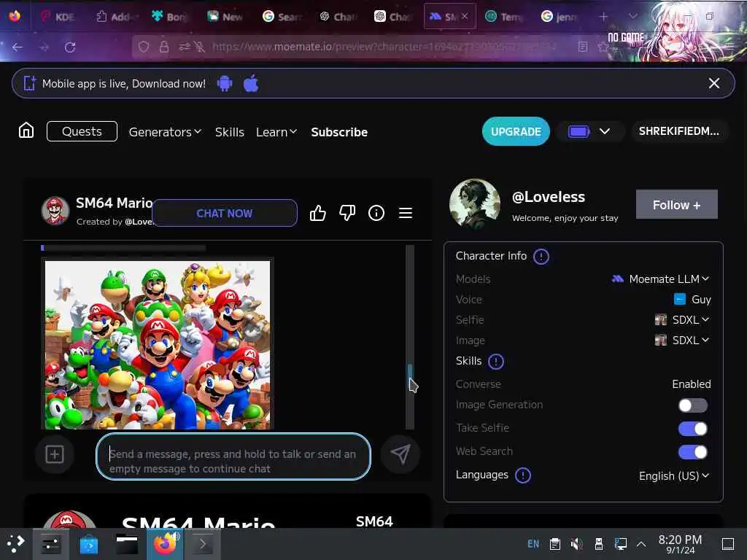Click the UPGRADE button
747x560 pixels.
tap(516, 131)
